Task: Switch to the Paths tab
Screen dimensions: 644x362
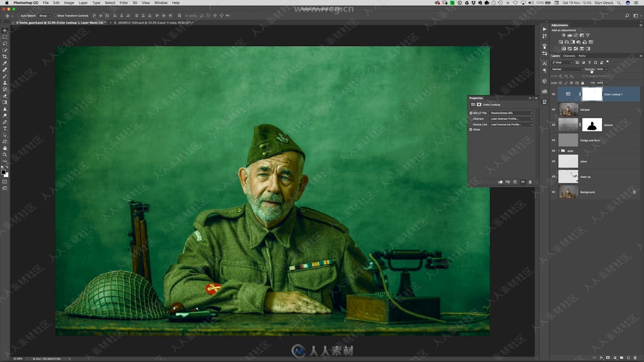Action: coord(582,56)
